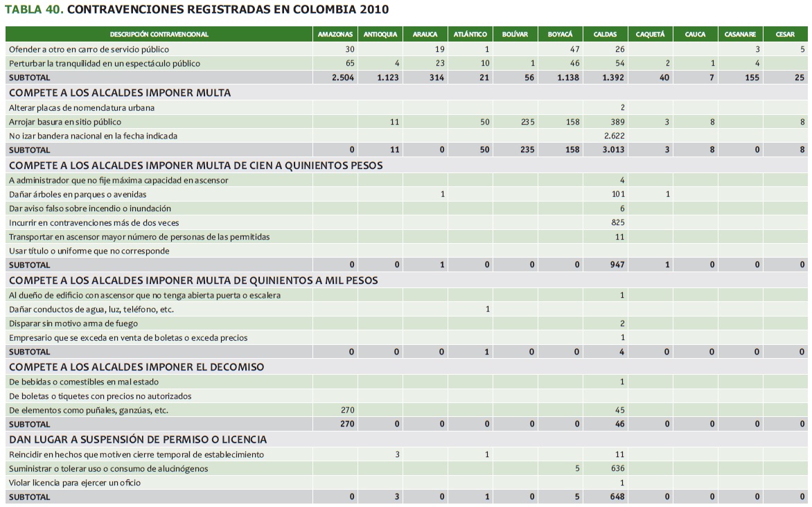812x507 pixels.
Task: Click the subtotal value 3.013
Action: pos(614,150)
